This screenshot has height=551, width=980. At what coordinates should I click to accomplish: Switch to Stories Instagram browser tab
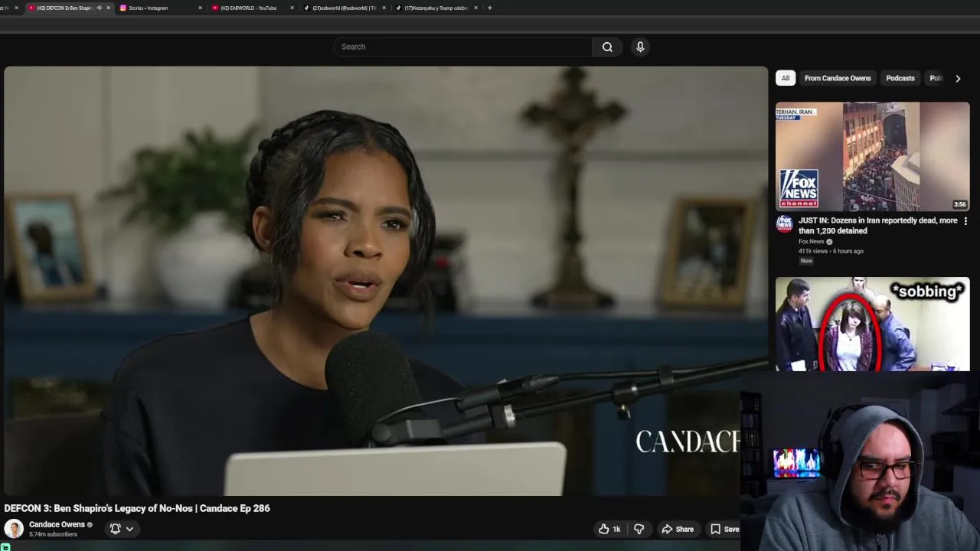(x=158, y=8)
